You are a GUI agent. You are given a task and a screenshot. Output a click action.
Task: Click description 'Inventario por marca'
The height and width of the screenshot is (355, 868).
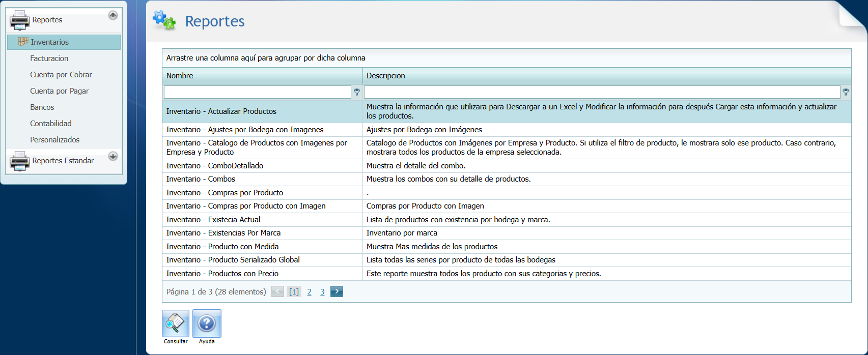(x=402, y=233)
